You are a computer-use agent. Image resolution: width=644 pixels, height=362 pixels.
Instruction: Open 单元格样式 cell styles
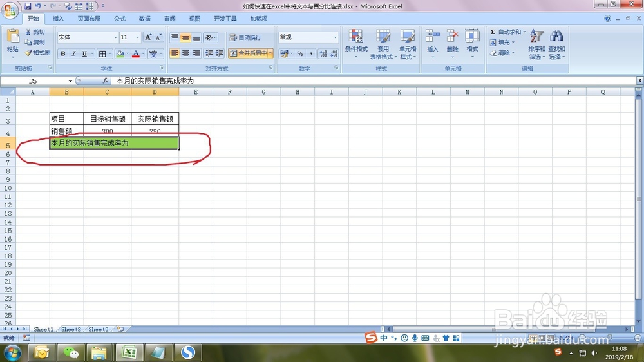408,44
